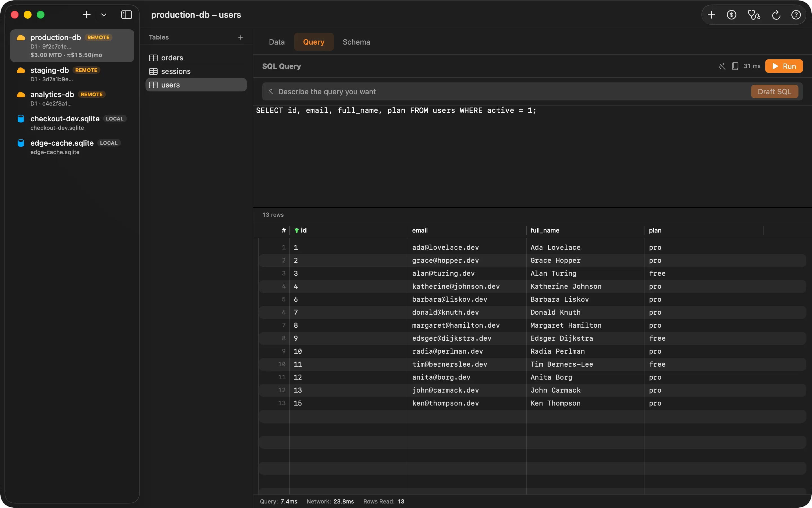The width and height of the screenshot is (812, 508).
Task: Click the Query: 7.4ms status entry
Action: pos(279,501)
